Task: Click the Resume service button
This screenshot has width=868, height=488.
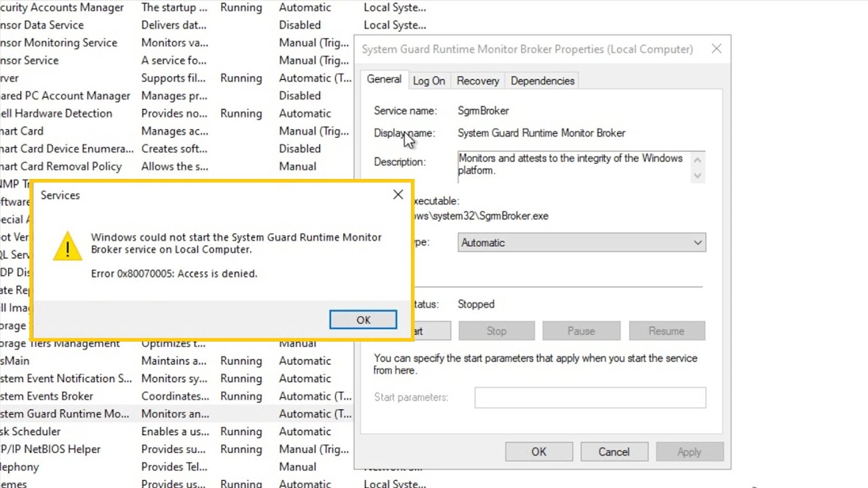Action: (x=666, y=331)
